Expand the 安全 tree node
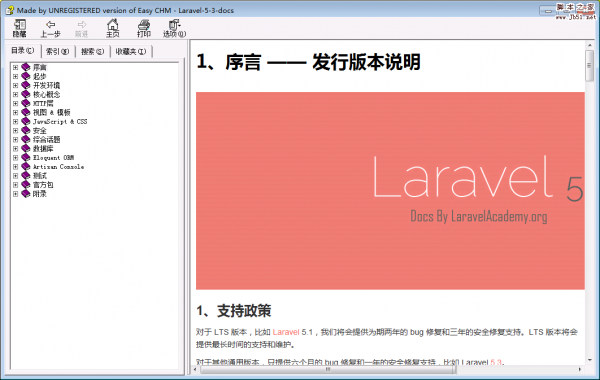Viewport: 600px width, 380px height. coord(15,131)
